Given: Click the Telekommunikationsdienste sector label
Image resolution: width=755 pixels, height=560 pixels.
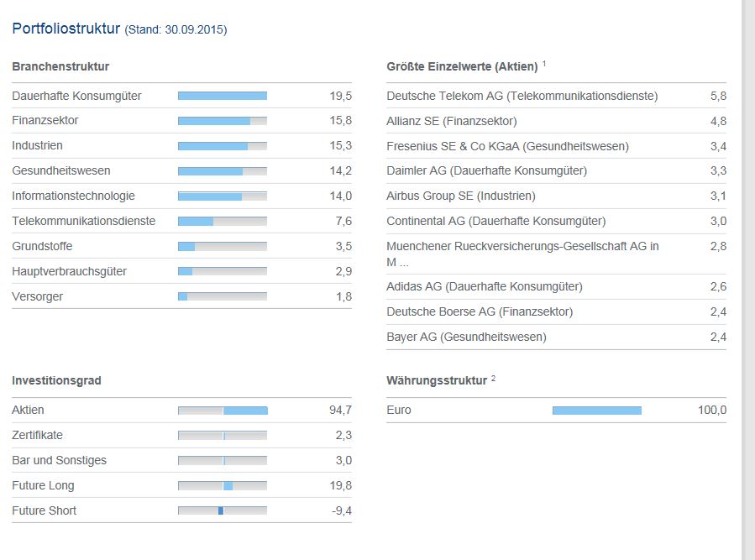Looking at the screenshot, I should 83,222.
